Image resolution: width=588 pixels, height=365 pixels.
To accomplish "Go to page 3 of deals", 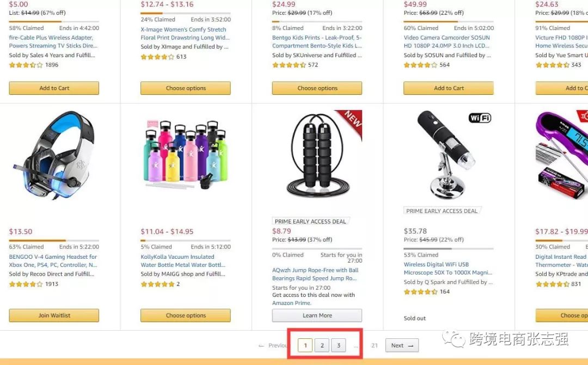I will (x=339, y=345).
